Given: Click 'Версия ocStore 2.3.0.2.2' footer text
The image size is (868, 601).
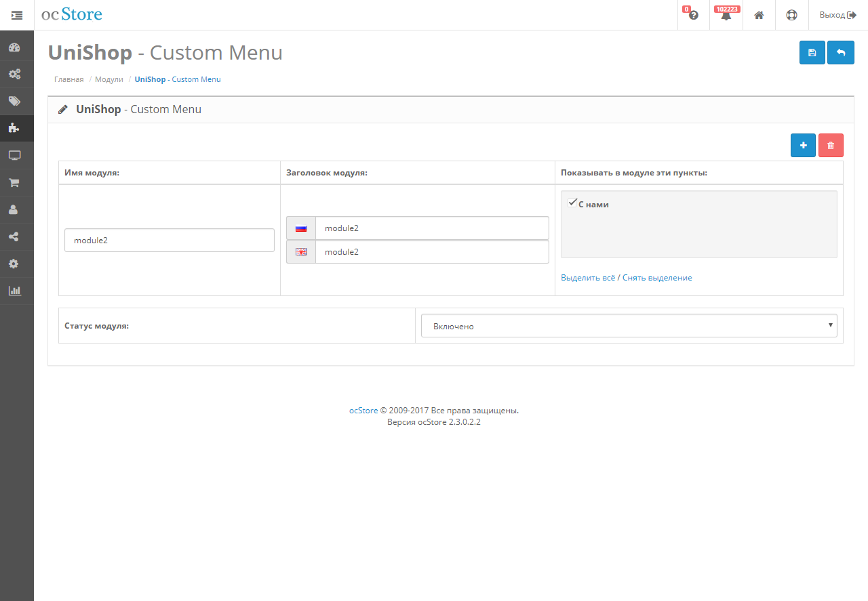Looking at the screenshot, I should pyautogui.click(x=434, y=421).
